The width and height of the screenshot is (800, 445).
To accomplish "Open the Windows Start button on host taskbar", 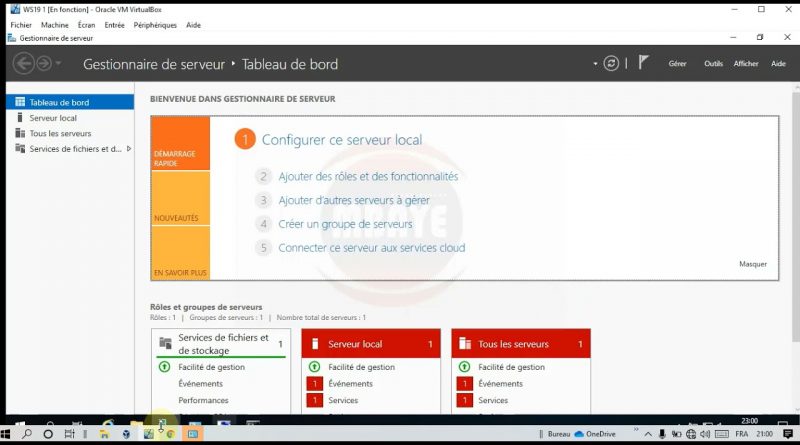I will (5, 434).
